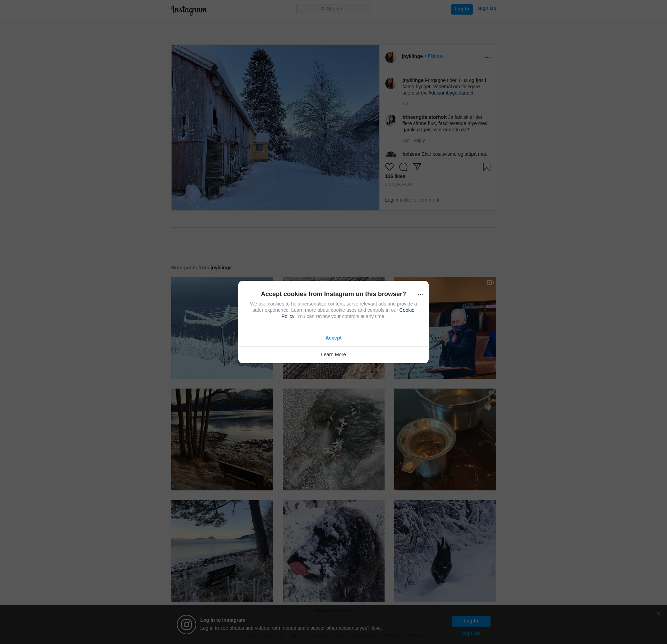
Task: Open jnyklinge username in the caption
Action: pyautogui.click(x=413, y=80)
